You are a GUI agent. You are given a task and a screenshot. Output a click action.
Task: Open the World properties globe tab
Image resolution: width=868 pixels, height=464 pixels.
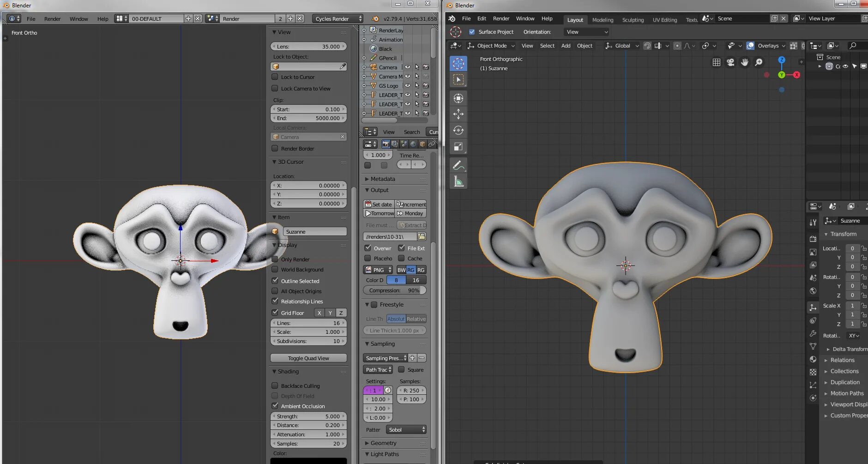click(x=813, y=291)
